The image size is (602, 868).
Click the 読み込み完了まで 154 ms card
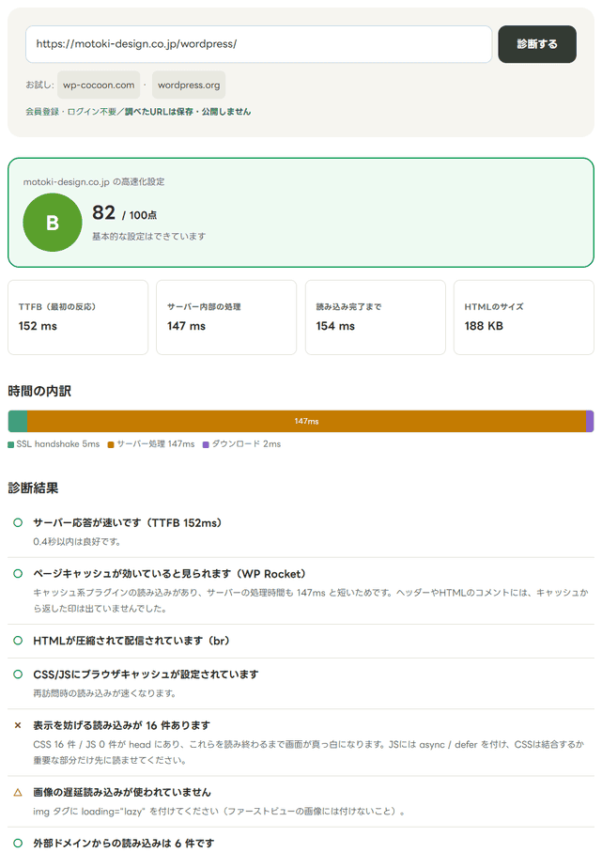[375, 318]
